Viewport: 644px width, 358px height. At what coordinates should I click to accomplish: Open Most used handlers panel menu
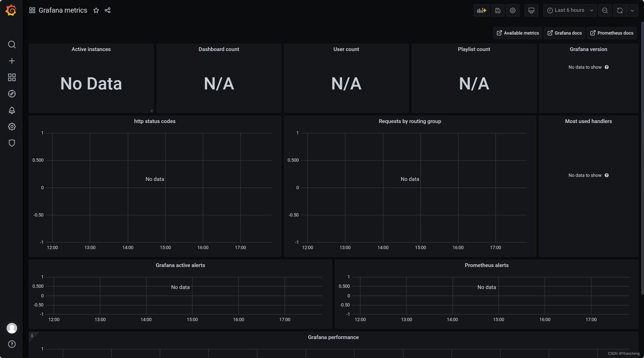588,121
